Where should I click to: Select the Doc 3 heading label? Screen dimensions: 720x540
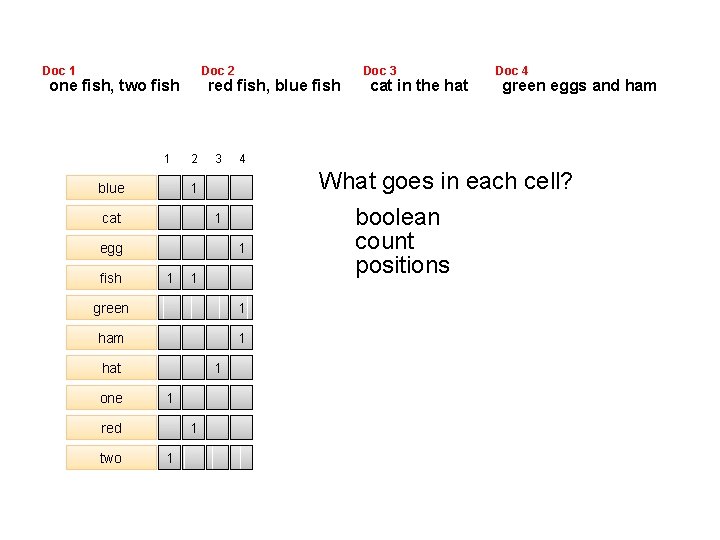pos(380,70)
